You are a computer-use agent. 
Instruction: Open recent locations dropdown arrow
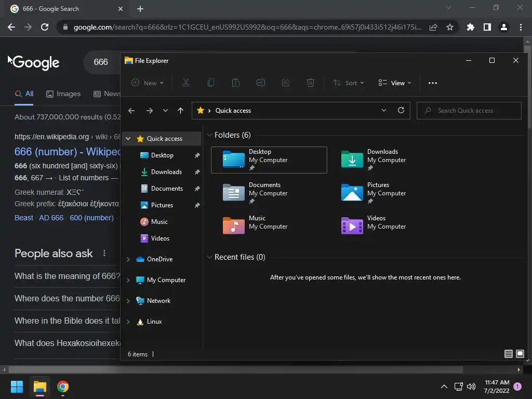pyautogui.click(x=165, y=111)
